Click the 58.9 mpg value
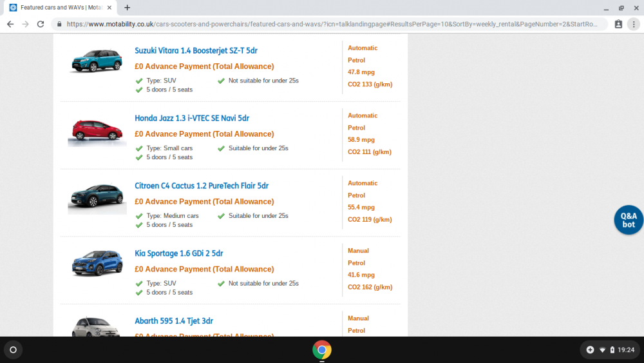644x363 pixels. click(361, 140)
